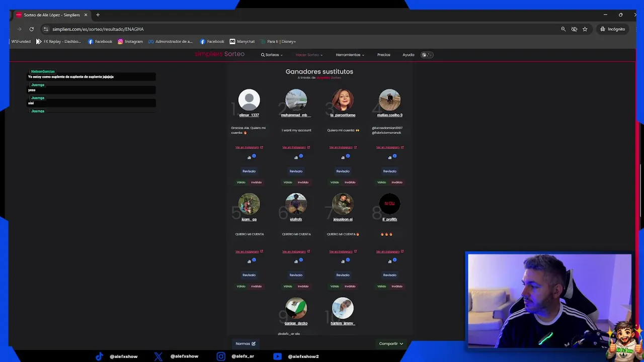Viewport: 644px width, 362px height.
Task: Click the stats bar icon under muhammad_mb
Action: (296, 158)
